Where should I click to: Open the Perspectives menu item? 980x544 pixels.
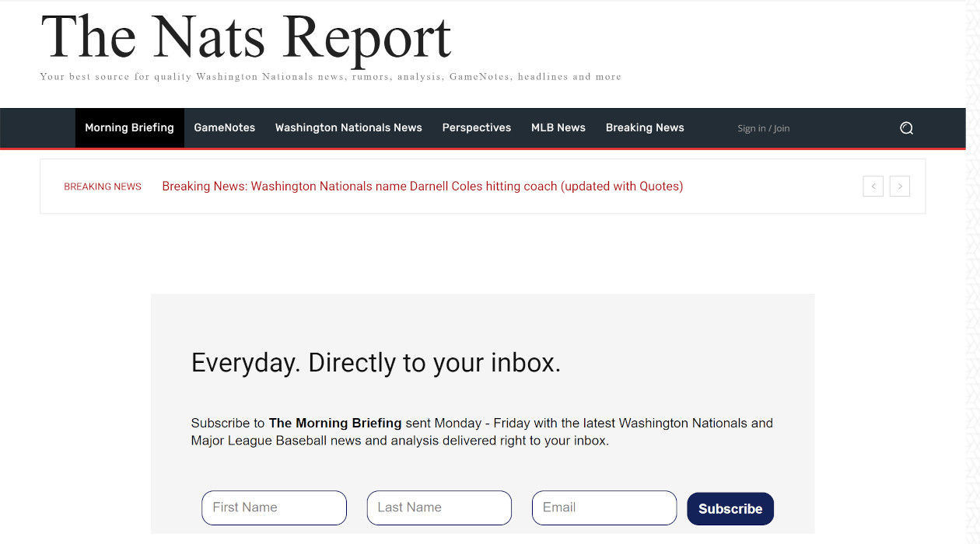477,127
